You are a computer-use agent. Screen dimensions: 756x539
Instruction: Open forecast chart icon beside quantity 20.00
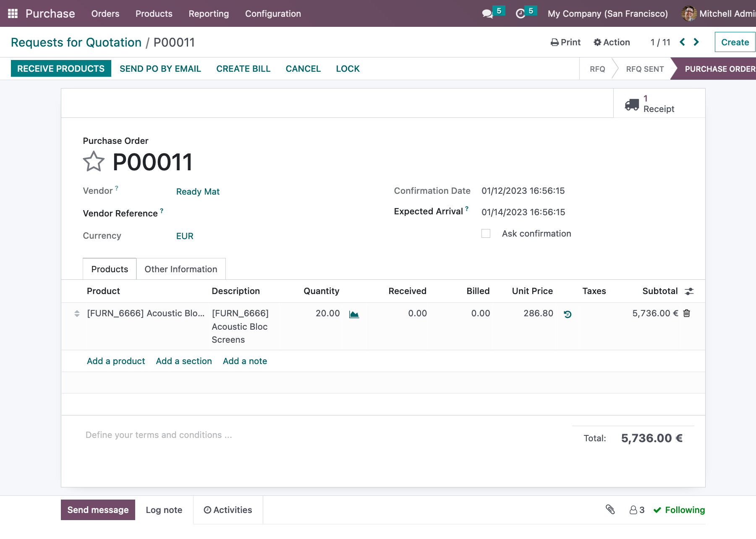[354, 314]
